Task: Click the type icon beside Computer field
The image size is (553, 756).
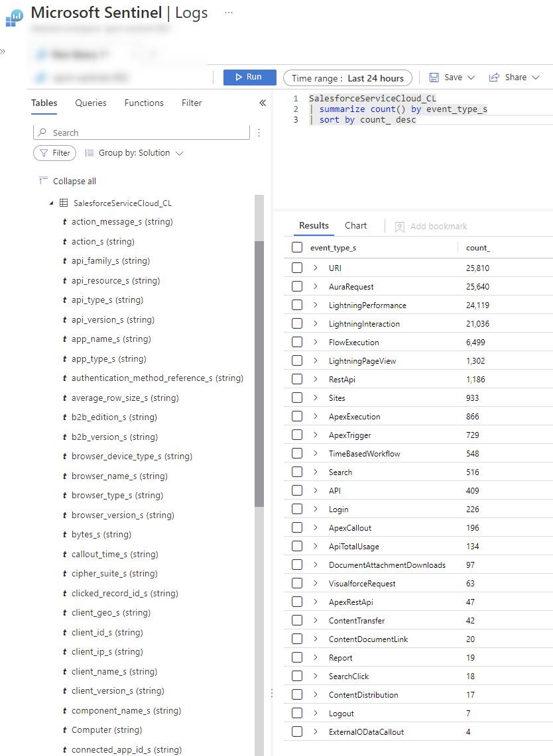Action: pos(65,730)
